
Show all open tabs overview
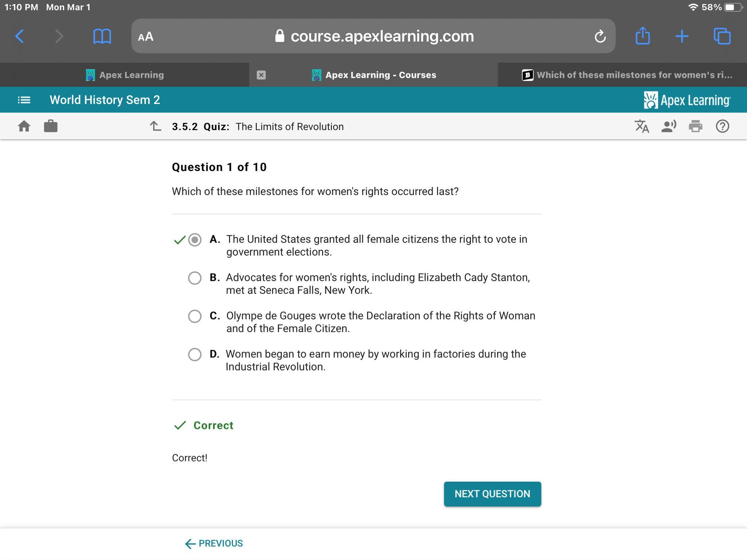[722, 36]
